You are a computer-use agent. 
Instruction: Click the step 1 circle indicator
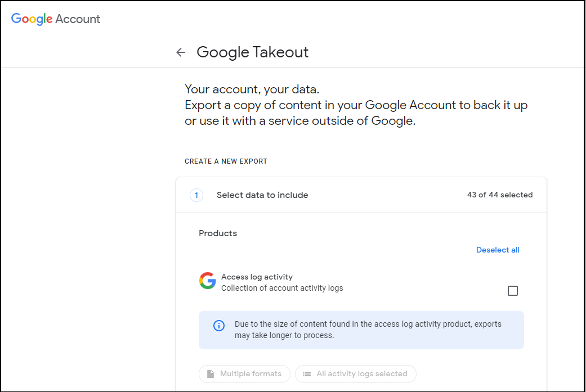click(196, 195)
